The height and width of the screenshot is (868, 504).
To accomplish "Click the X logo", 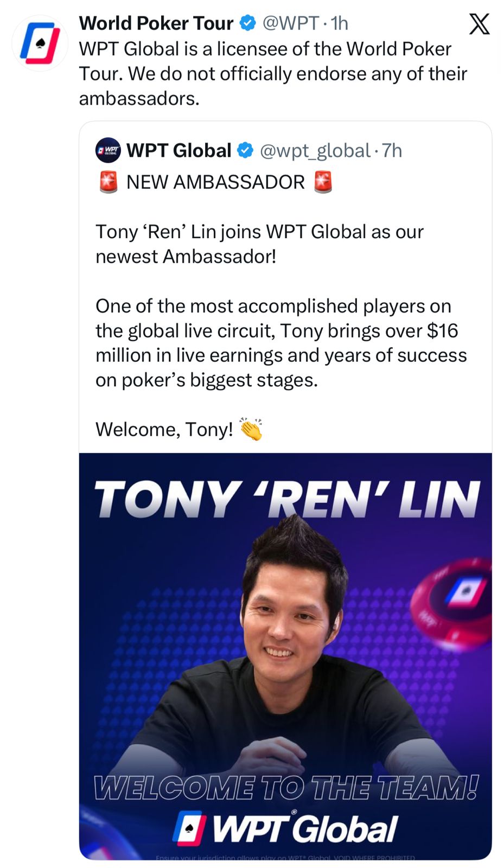I will [x=479, y=24].
